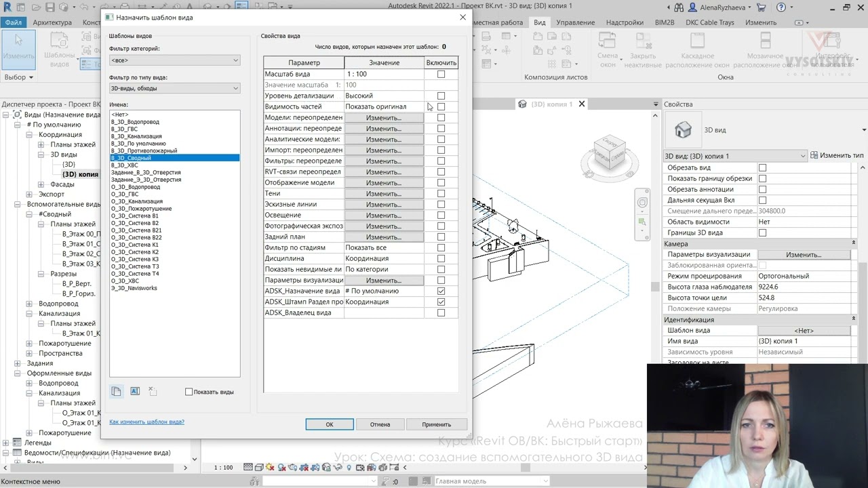Screen dimensions: 868x488
Task: Check the Показать виды checkbox
Action: [x=189, y=392]
